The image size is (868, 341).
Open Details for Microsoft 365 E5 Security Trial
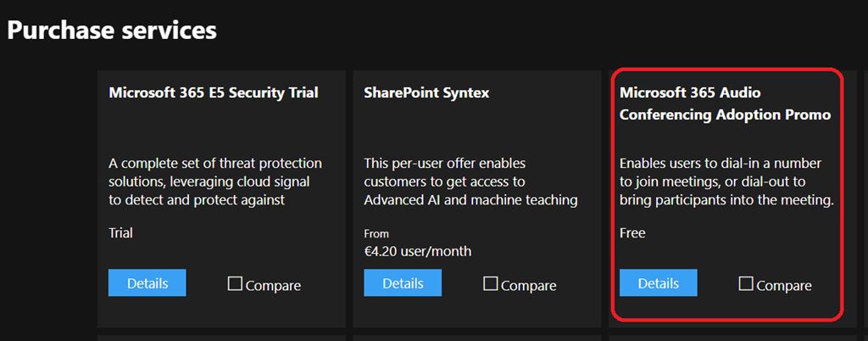pyautogui.click(x=147, y=283)
